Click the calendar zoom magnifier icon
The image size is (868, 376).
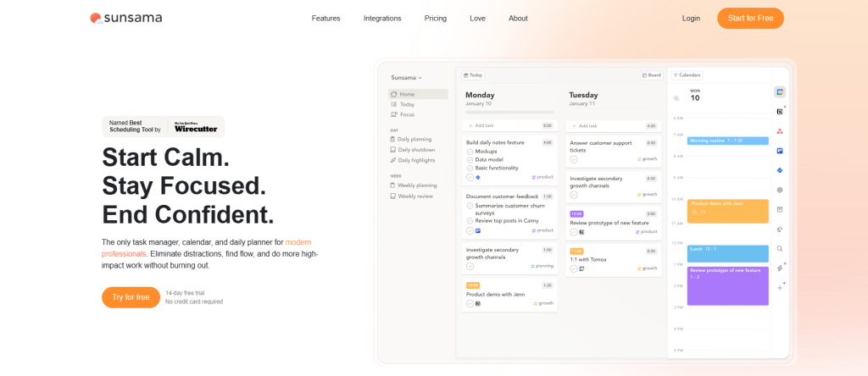tap(676, 98)
